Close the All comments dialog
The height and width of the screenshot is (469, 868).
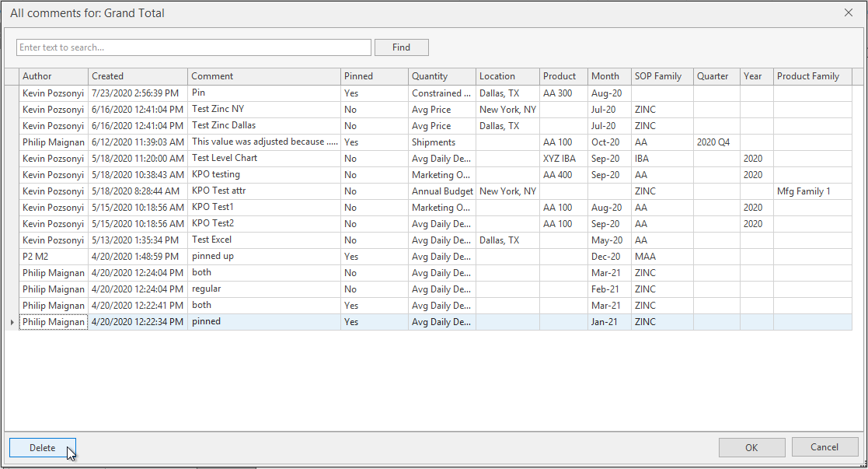(848, 12)
